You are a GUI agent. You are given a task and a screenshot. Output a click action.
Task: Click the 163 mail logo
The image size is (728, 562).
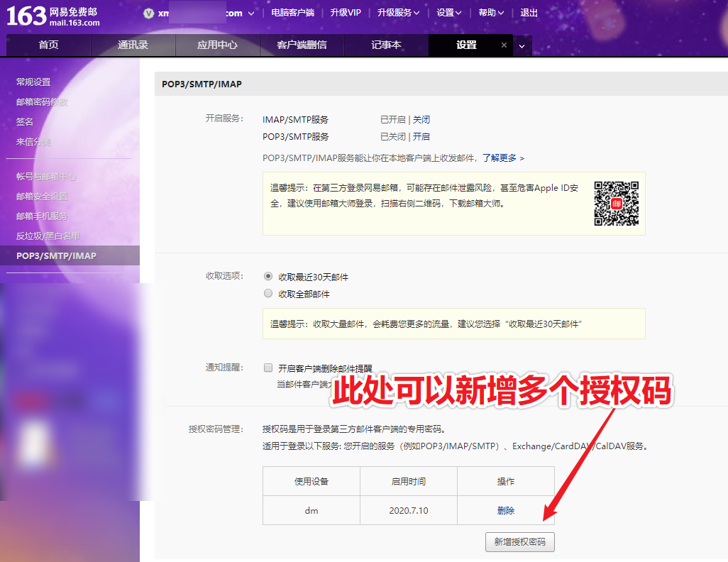pos(53,16)
